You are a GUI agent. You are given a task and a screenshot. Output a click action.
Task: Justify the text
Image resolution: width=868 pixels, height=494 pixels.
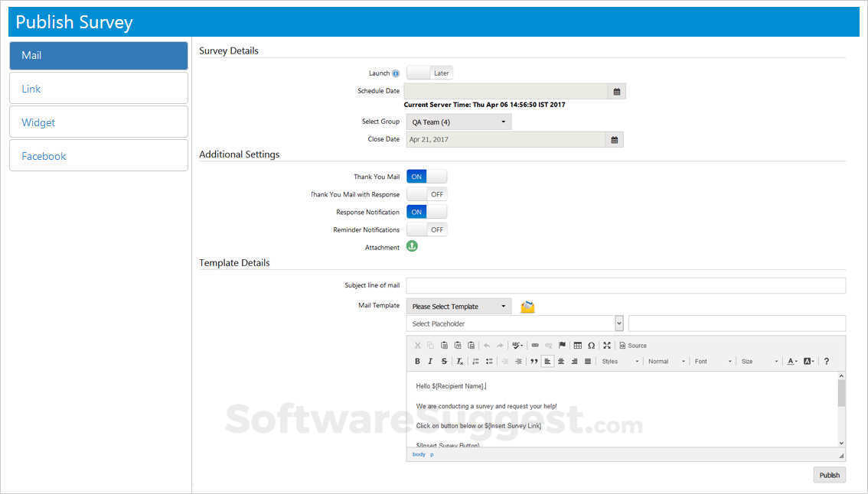pos(588,361)
